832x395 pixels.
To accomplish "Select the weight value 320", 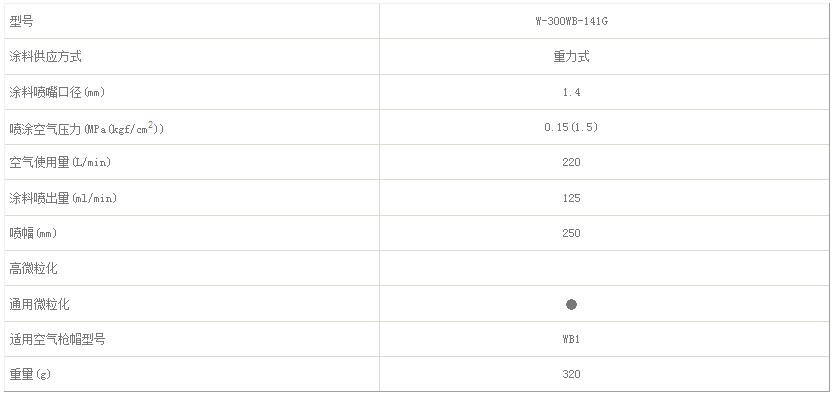I will (571, 374).
